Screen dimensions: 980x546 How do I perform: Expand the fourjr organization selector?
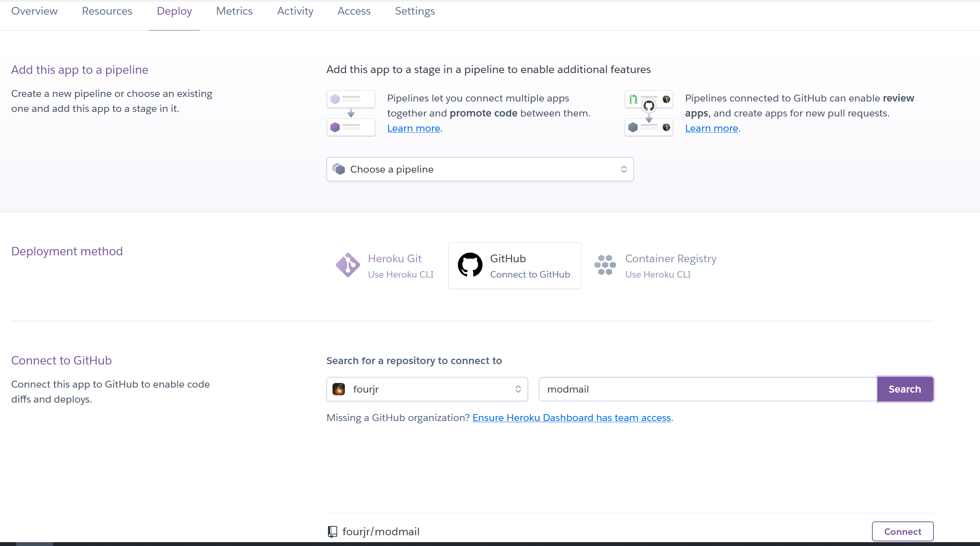(427, 389)
